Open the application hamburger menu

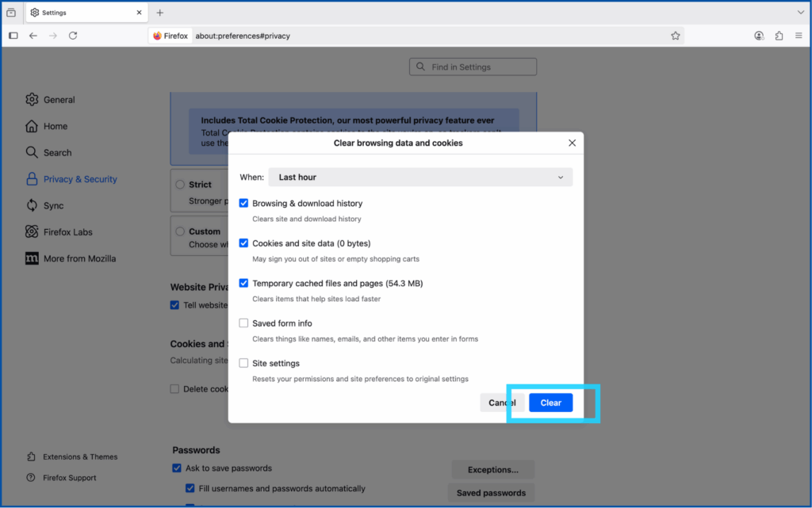click(798, 36)
